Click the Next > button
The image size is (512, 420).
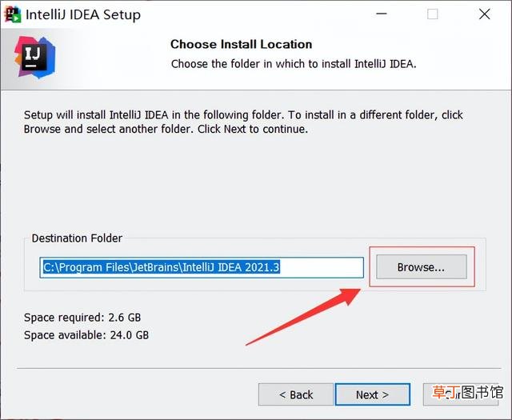(x=373, y=394)
